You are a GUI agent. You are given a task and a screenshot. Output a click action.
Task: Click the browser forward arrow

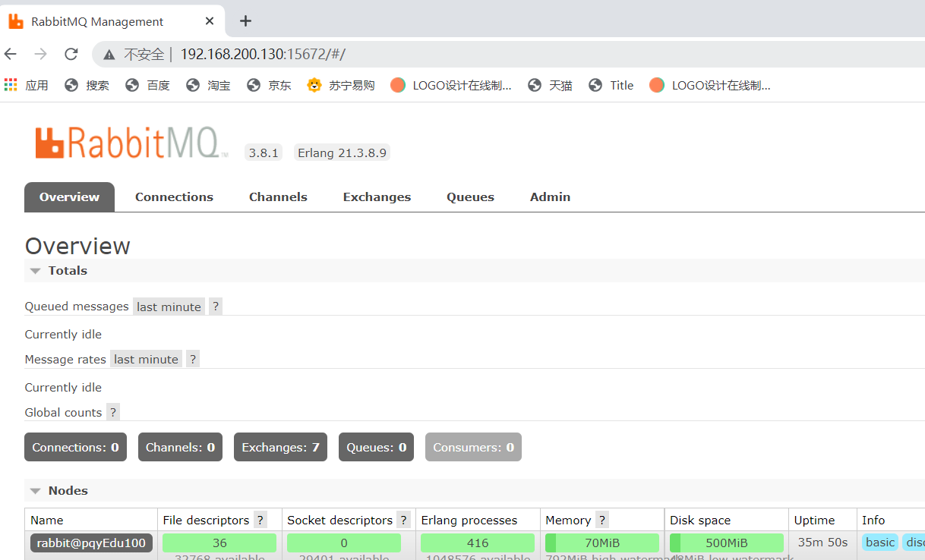pyautogui.click(x=41, y=54)
